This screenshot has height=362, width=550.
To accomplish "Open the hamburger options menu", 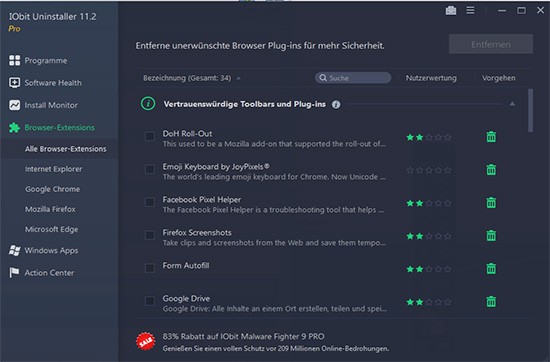I will [470, 11].
